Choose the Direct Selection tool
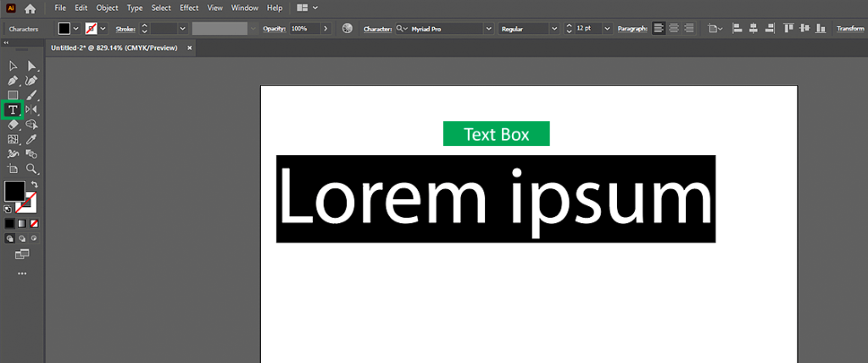868x363 pixels. (31, 66)
